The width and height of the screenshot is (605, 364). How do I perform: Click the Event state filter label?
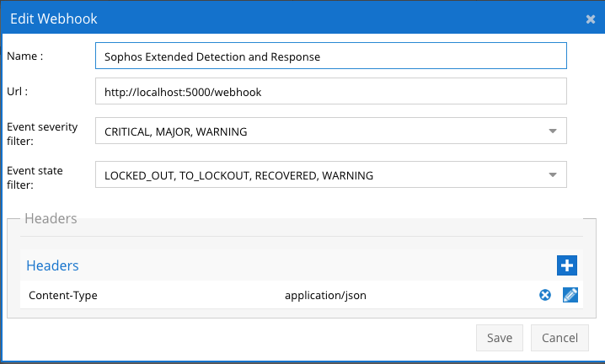[35, 178]
